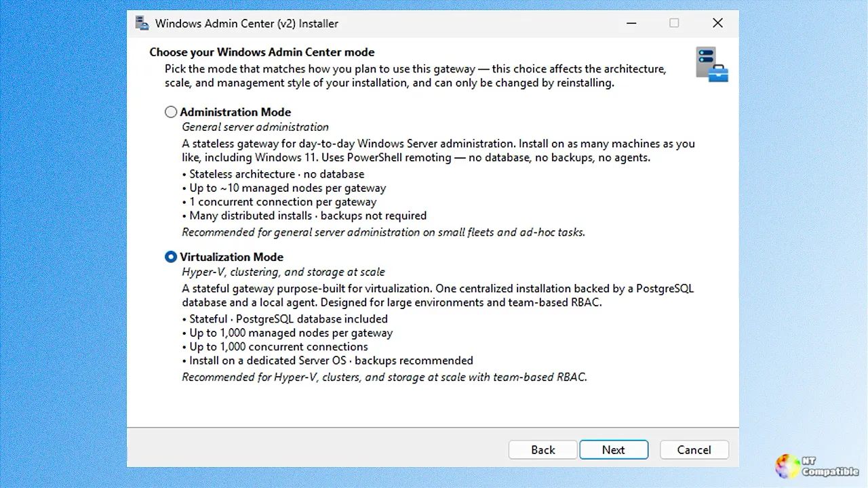Click "1 concurrent connection per gateway" bullet
This screenshot has height=488, width=868.
[279, 201]
